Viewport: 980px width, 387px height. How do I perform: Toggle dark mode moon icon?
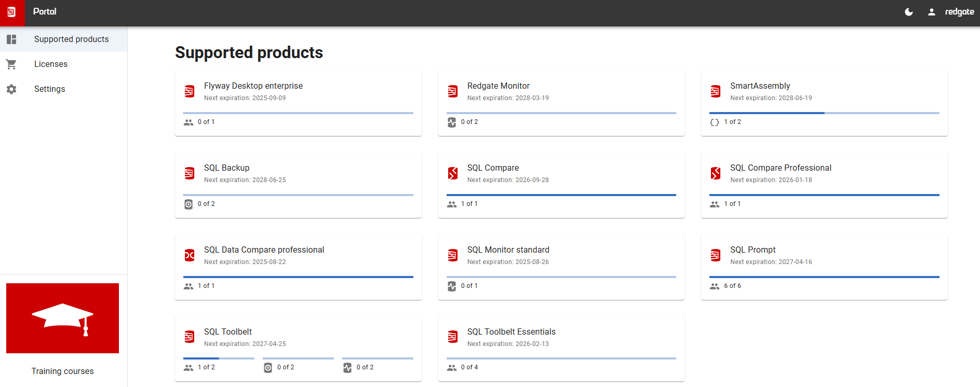(x=909, y=12)
